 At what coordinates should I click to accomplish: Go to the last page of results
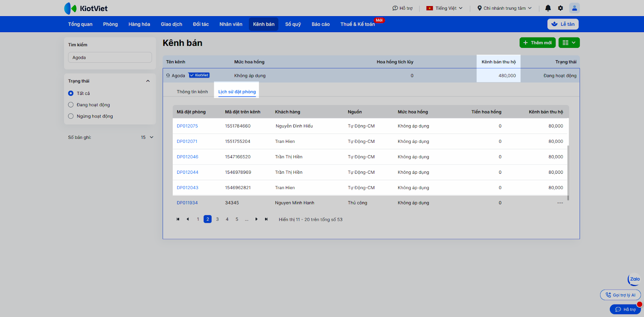tap(266, 219)
